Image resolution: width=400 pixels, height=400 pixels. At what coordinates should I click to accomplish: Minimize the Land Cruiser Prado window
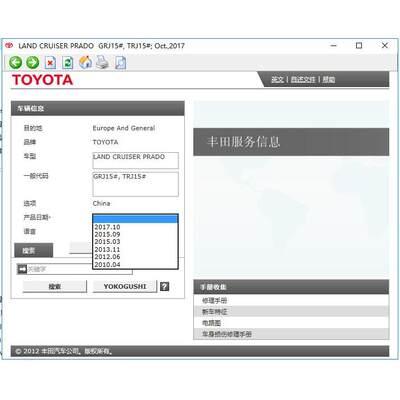[334, 45]
